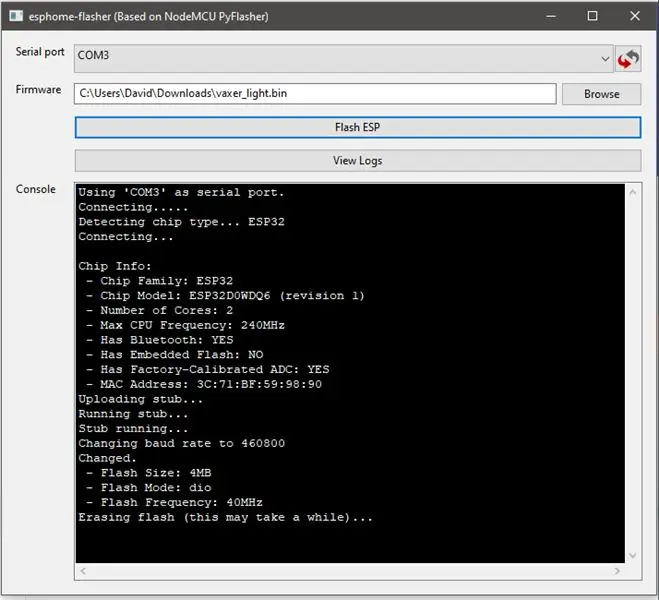Viewport: 659px width, 600px height.
Task: Click the 'Chip Family: ESP32' line
Action: pyautogui.click(x=159, y=281)
